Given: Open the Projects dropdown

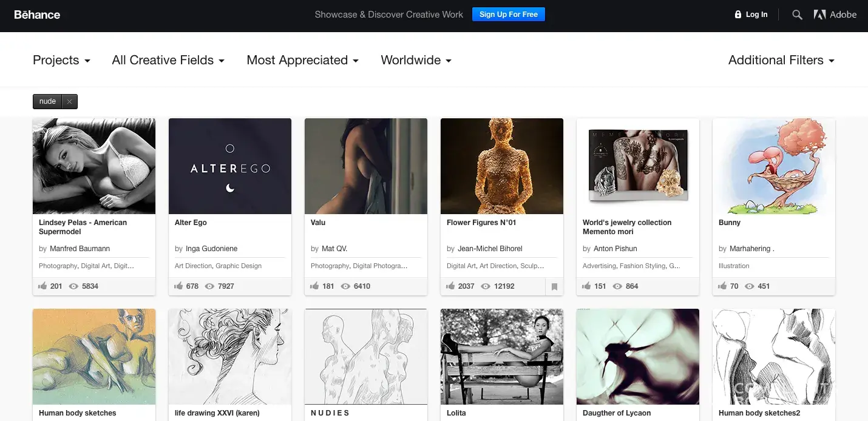Looking at the screenshot, I should pyautogui.click(x=61, y=60).
